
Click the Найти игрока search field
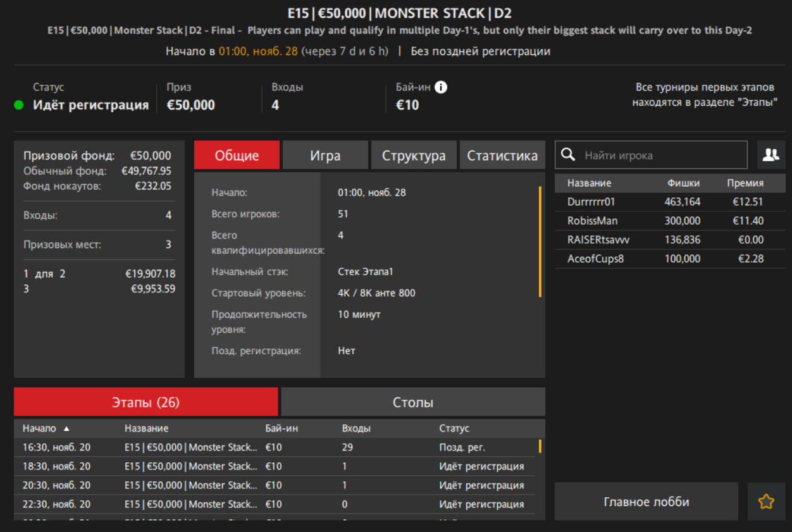(661, 155)
